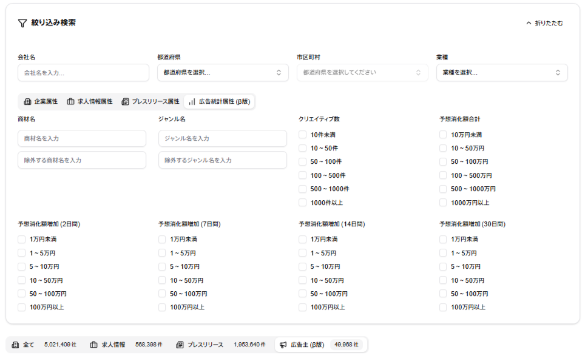Click the 568,398件 count badge

149,345
